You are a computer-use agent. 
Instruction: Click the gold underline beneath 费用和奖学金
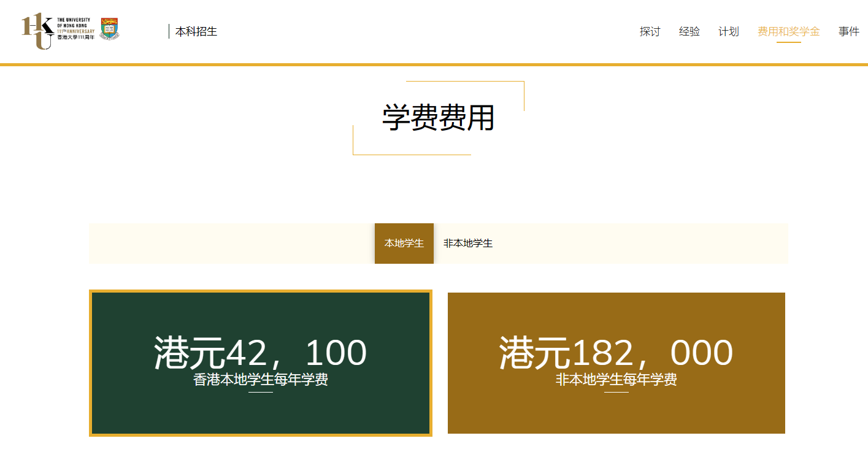tap(788, 42)
